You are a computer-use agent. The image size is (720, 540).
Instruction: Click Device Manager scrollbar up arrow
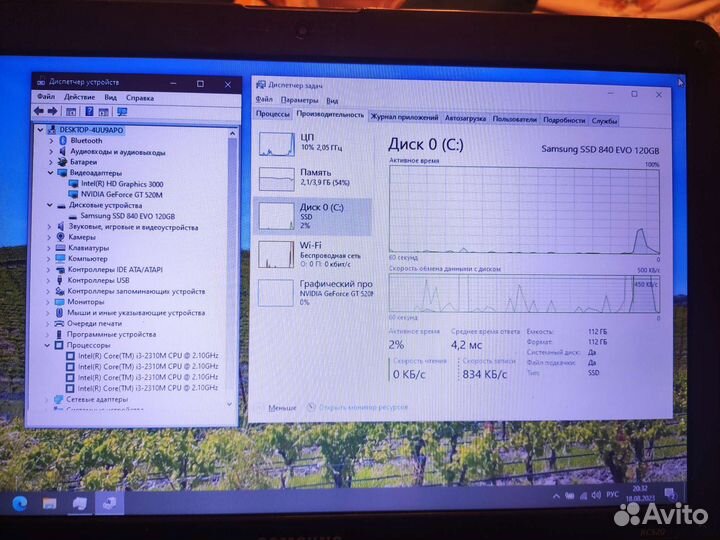click(x=232, y=133)
